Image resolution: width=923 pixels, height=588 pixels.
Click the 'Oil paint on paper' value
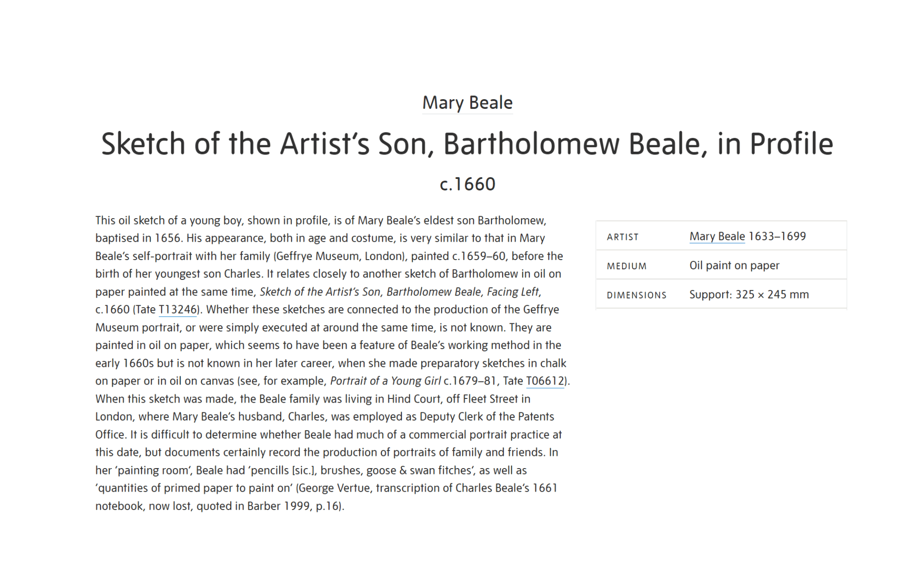coord(734,265)
